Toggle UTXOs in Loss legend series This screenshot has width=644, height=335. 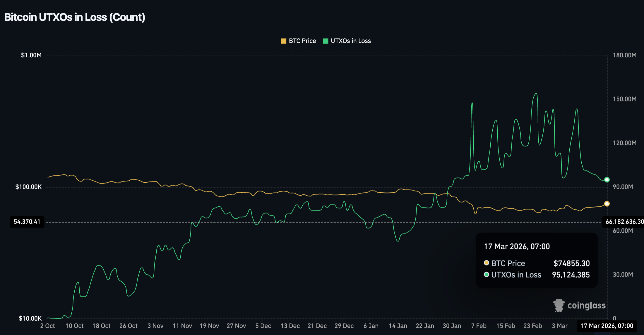[x=350, y=41]
